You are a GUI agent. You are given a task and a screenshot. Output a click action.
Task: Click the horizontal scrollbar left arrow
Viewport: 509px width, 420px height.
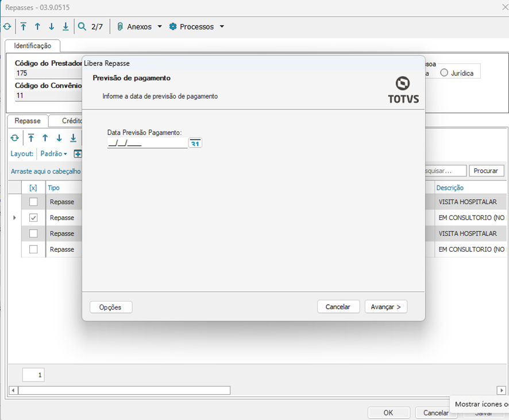click(x=13, y=390)
